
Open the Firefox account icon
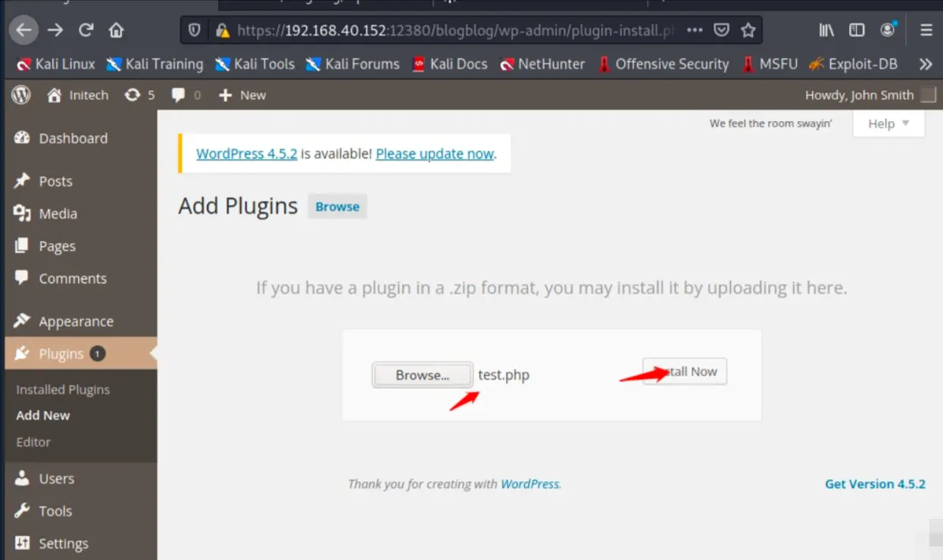(x=888, y=30)
